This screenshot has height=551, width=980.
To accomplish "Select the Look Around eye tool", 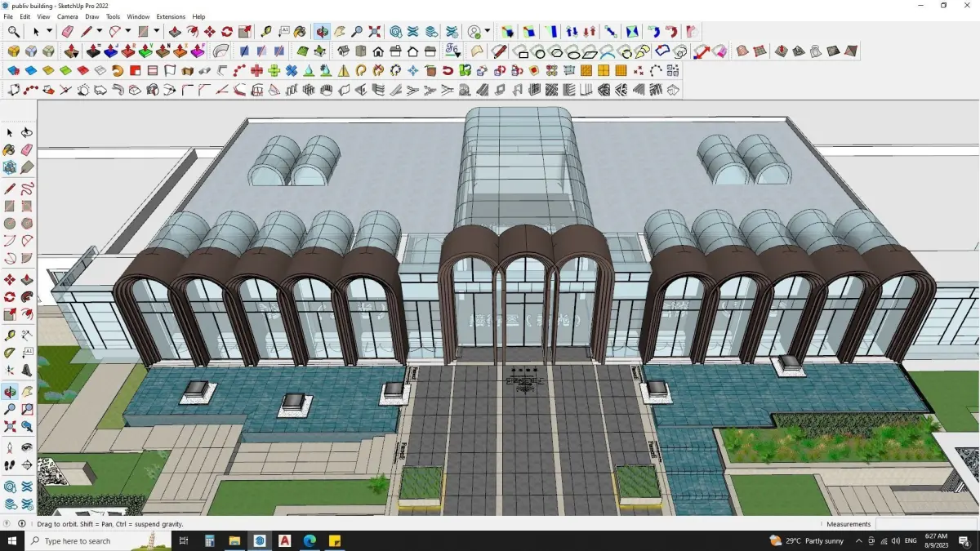I will coord(27,447).
